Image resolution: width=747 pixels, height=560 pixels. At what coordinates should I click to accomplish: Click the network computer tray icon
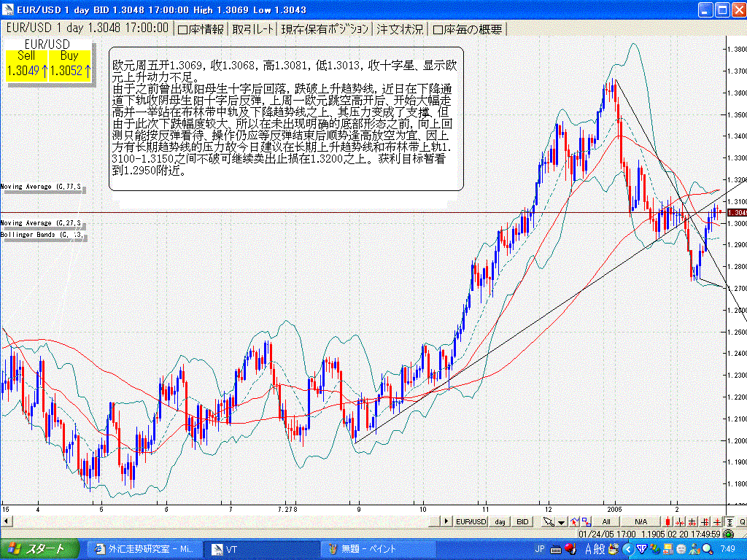[668, 549]
